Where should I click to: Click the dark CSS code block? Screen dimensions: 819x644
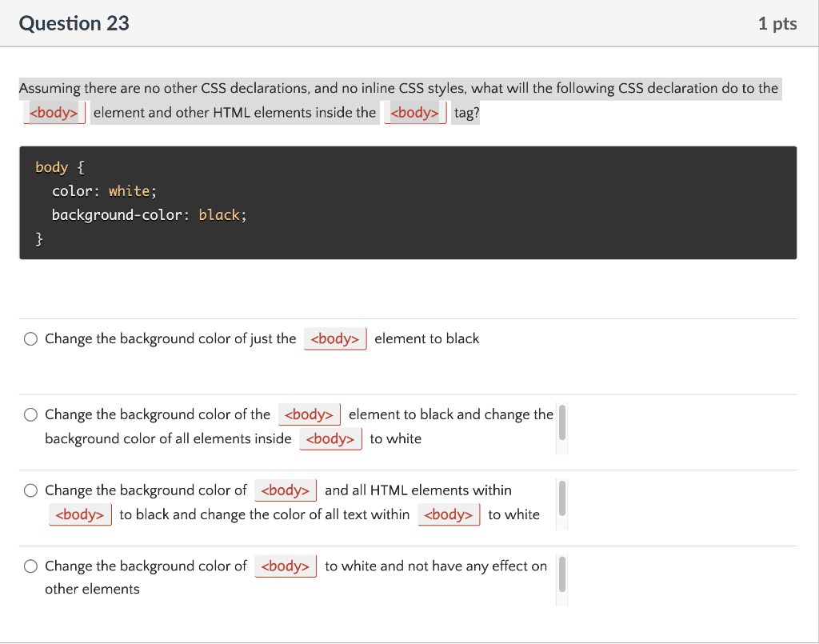tap(408, 202)
